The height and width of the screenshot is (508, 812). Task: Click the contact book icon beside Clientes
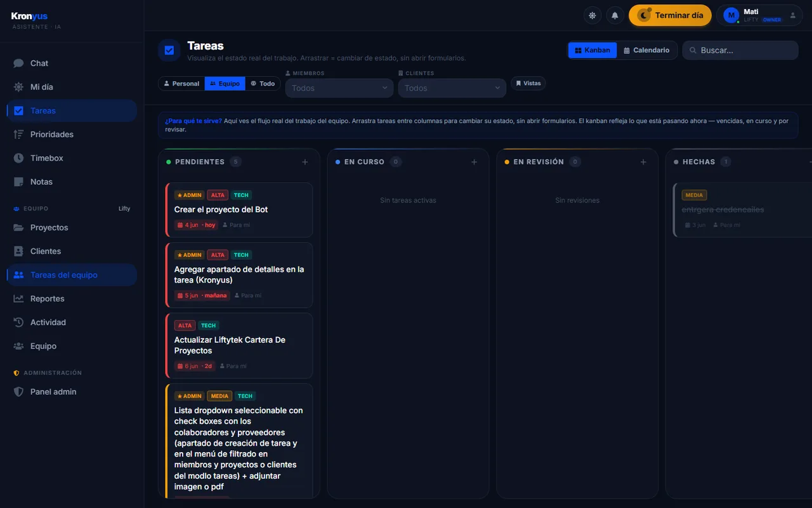pyautogui.click(x=18, y=251)
